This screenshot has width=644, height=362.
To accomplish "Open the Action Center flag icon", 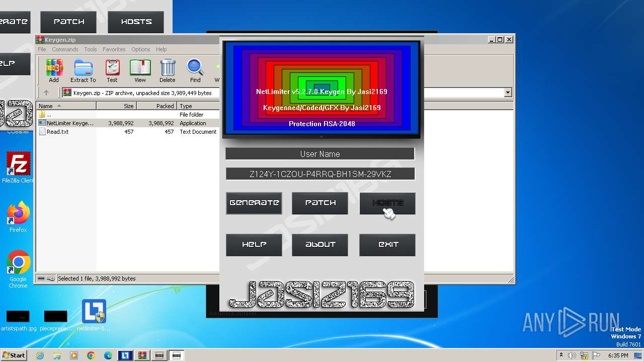I will [597, 355].
